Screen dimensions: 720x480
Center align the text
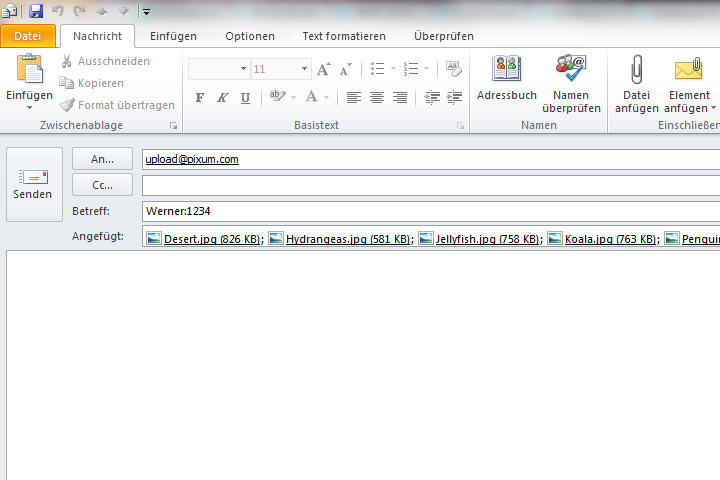(377, 97)
